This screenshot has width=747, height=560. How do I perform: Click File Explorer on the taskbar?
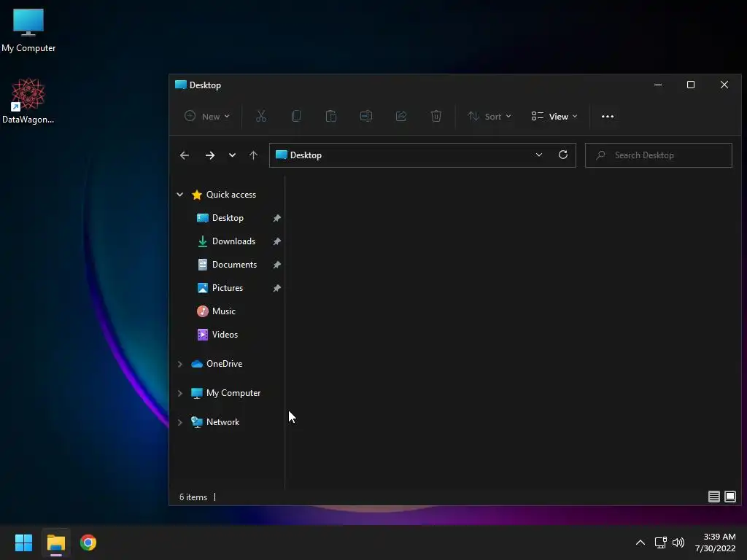[x=55, y=542]
